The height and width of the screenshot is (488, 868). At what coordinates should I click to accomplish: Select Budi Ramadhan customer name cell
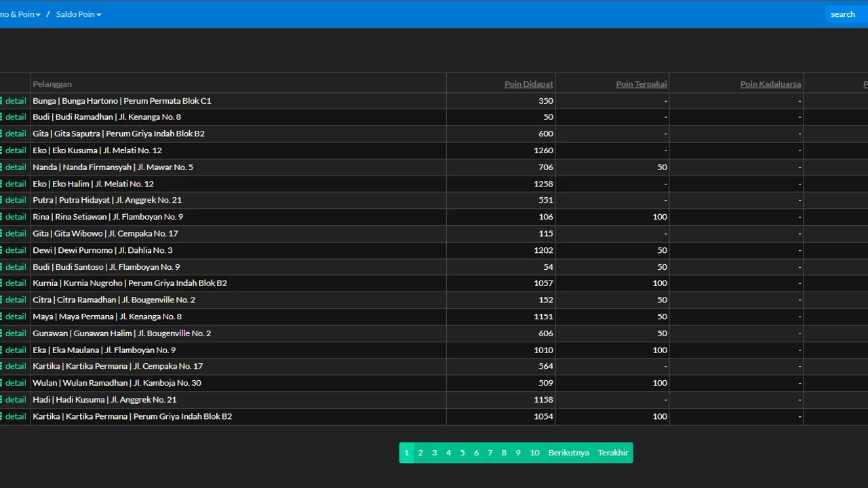point(238,117)
